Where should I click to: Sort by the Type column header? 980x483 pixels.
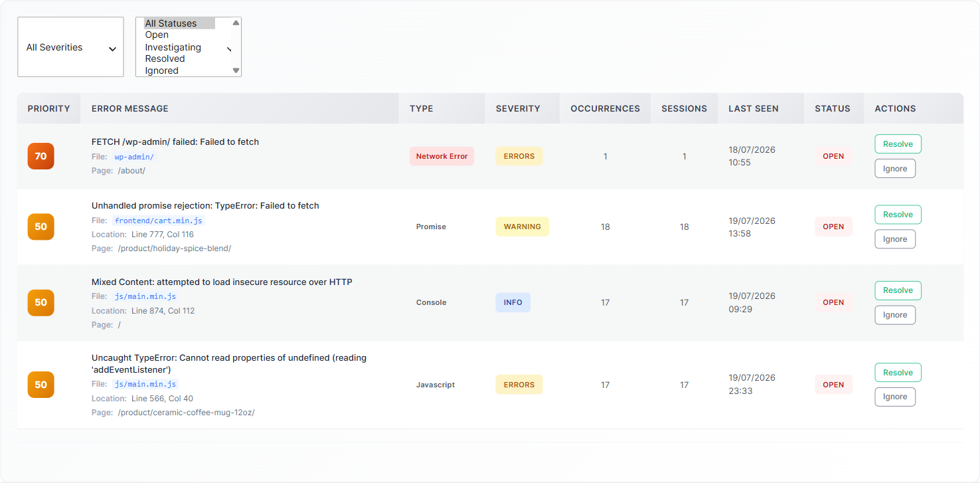(442, 108)
